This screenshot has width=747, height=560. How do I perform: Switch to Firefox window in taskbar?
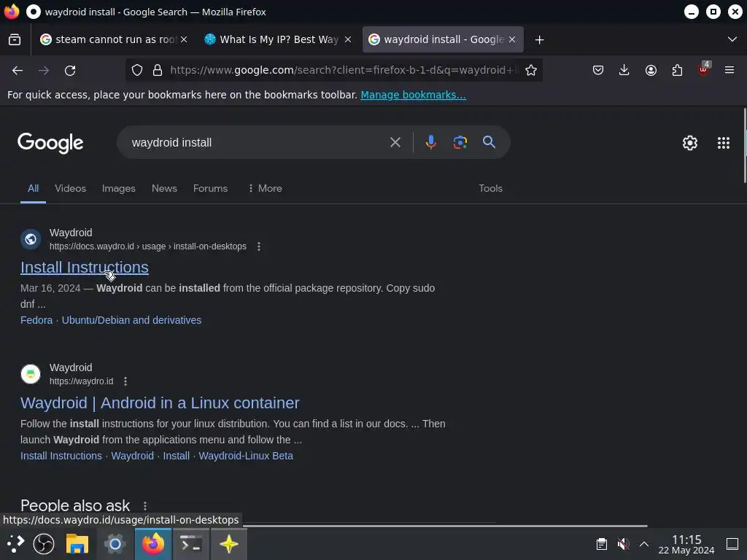click(x=153, y=544)
